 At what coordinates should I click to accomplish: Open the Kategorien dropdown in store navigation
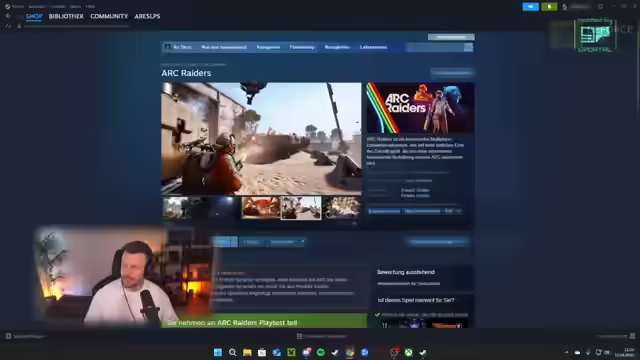(x=268, y=47)
